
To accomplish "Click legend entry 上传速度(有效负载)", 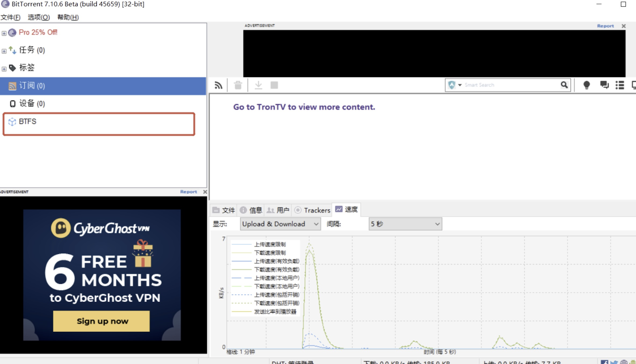I will pyautogui.click(x=277, y=261).
